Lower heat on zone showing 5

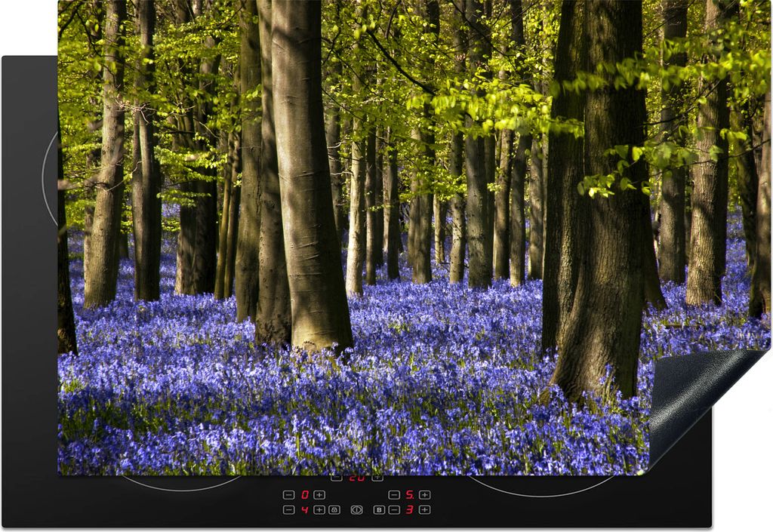[x=394, y=495]
